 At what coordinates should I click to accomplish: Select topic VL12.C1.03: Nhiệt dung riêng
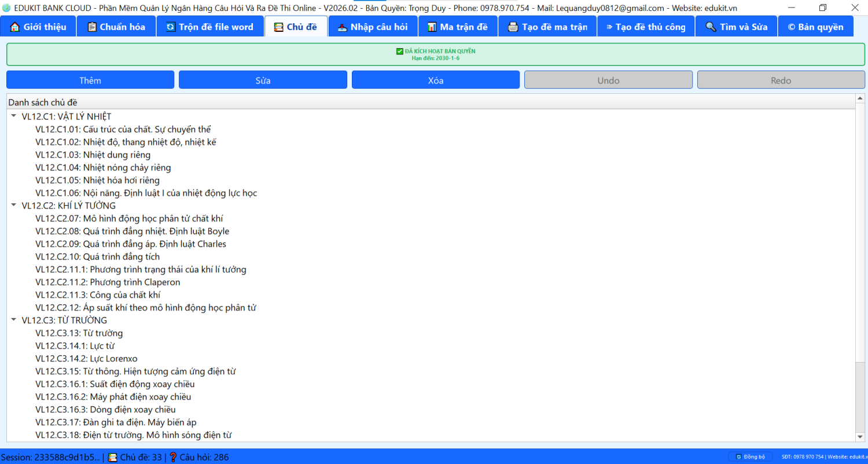(93, 155)
